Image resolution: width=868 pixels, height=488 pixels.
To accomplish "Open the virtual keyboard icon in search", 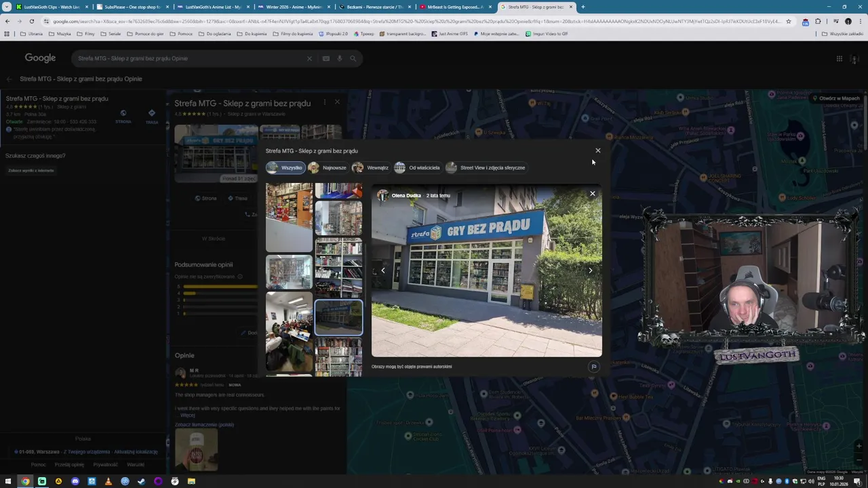I will (326, 58).
